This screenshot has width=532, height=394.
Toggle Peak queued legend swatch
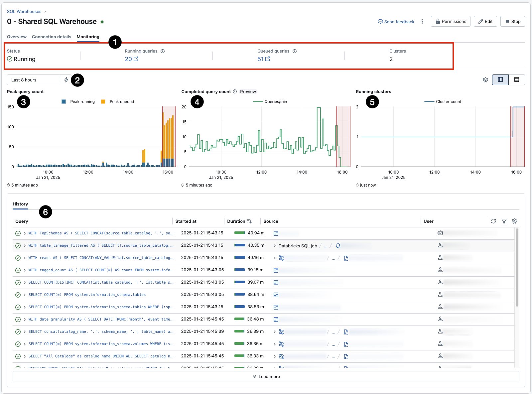point(103,102)
